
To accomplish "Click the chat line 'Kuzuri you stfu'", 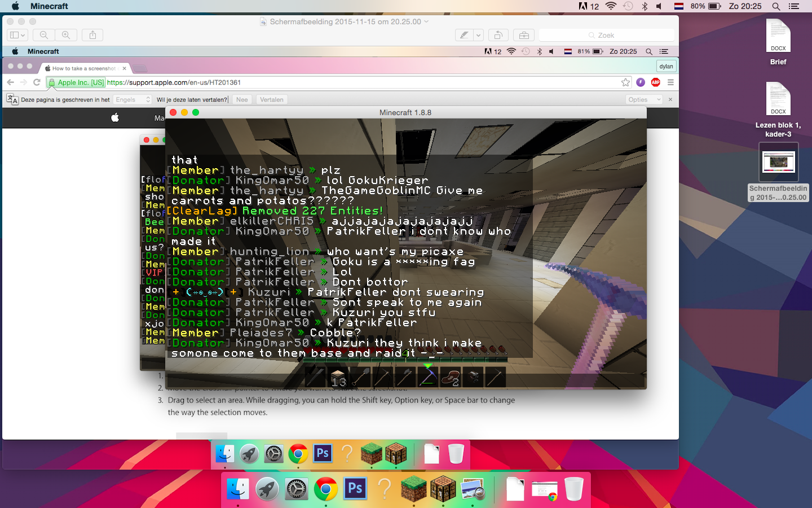I will pos(384,312).
